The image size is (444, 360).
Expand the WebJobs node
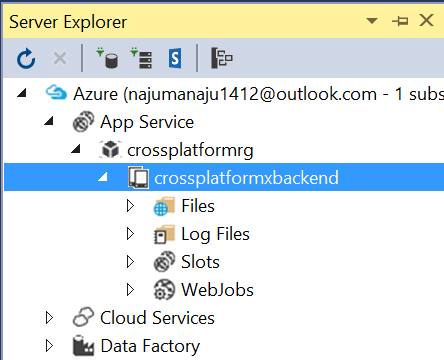pyautogui.click(x=130, y=290)
